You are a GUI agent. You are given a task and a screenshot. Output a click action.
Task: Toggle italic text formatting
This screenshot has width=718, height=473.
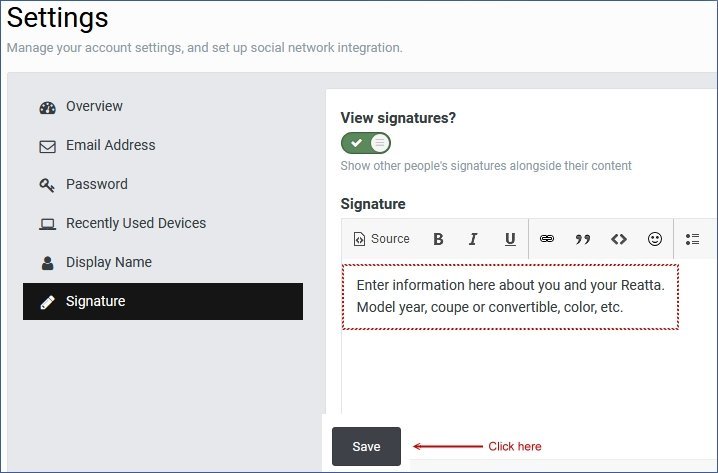[474, 239]
